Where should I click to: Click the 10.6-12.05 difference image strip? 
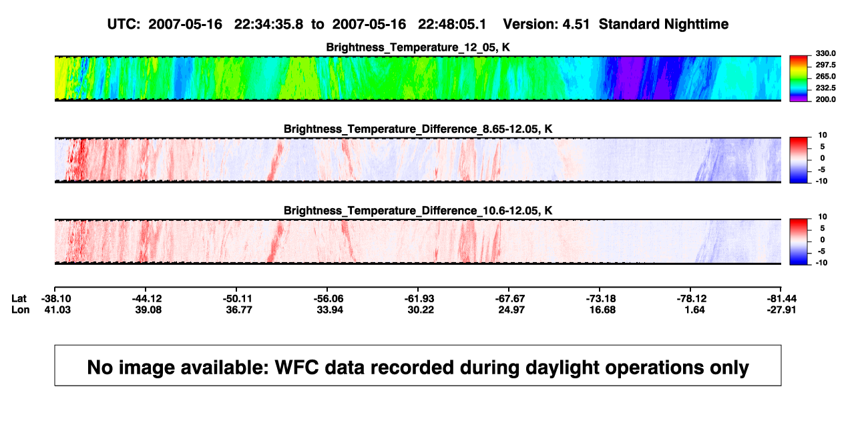coord(418,242)
